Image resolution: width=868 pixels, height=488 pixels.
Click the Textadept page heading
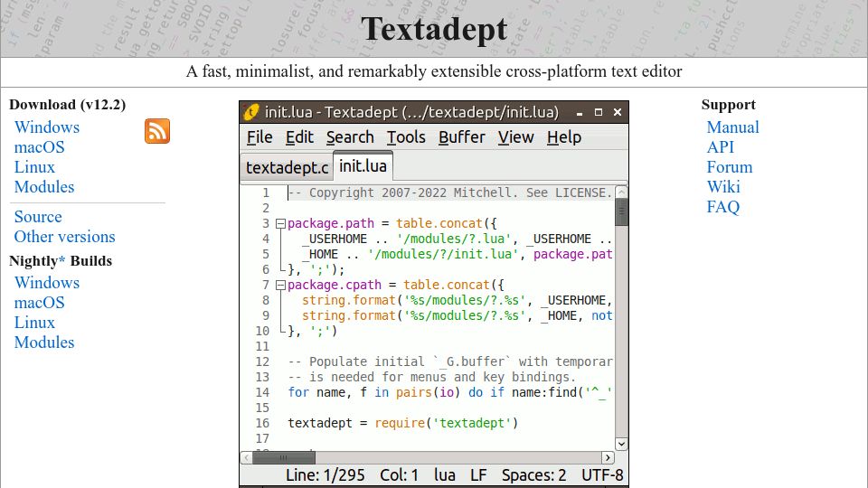click(x=434, y=29)
